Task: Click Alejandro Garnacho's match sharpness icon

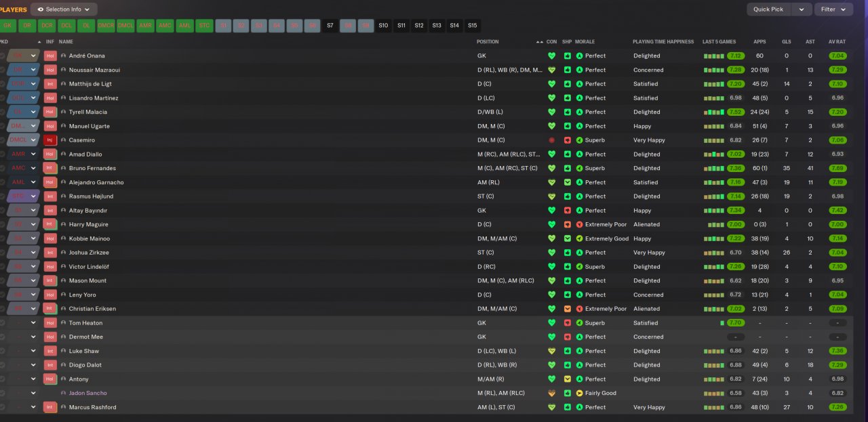Action: [567, 182]
